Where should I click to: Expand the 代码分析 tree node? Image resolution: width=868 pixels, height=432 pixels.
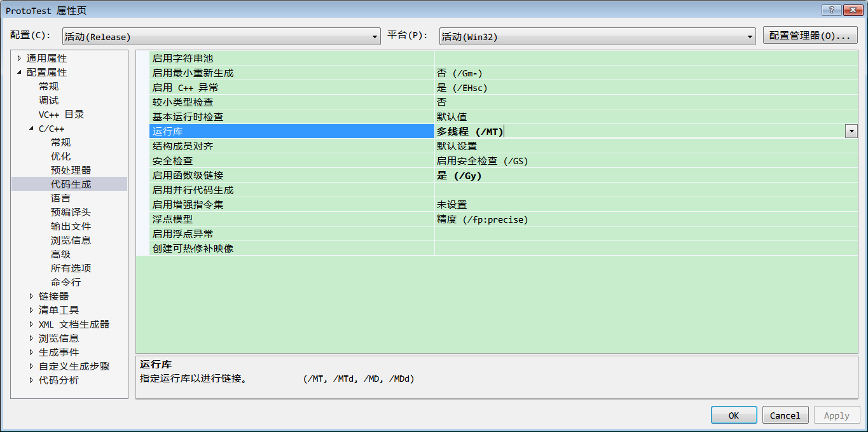[32, 380]
